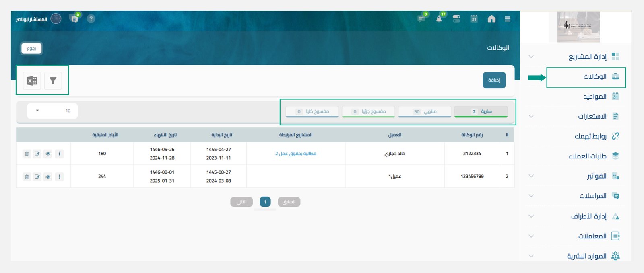
Task: Open the filter funnel icon
Action: [53, 81]
